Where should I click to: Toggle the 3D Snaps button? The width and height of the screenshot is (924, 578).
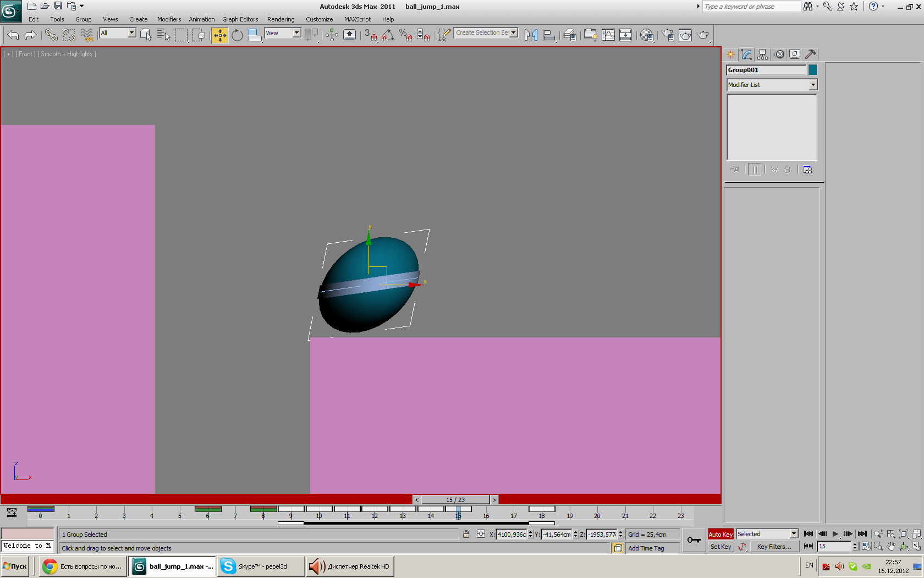pyautogui.click(x=370, y=35)
